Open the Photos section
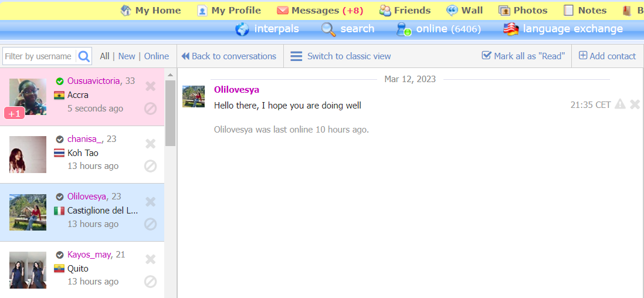644x298 pixels. click(x=523, y=11)
